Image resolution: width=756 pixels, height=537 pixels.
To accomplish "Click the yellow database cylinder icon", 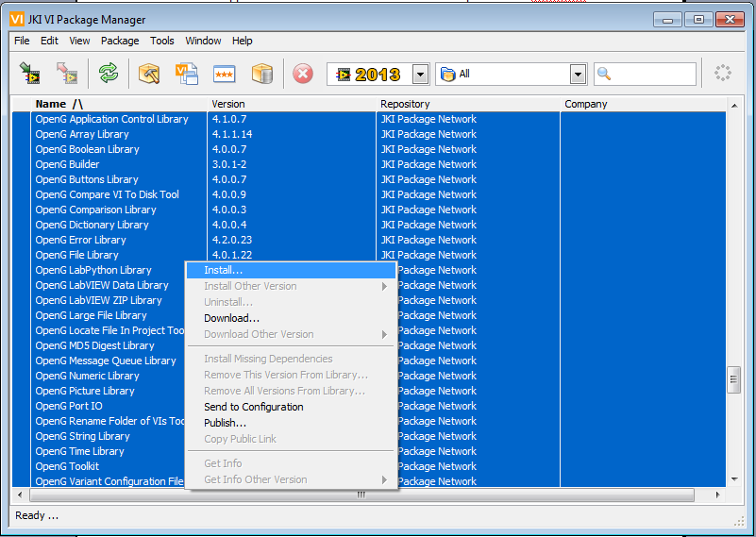I will 261,74.
